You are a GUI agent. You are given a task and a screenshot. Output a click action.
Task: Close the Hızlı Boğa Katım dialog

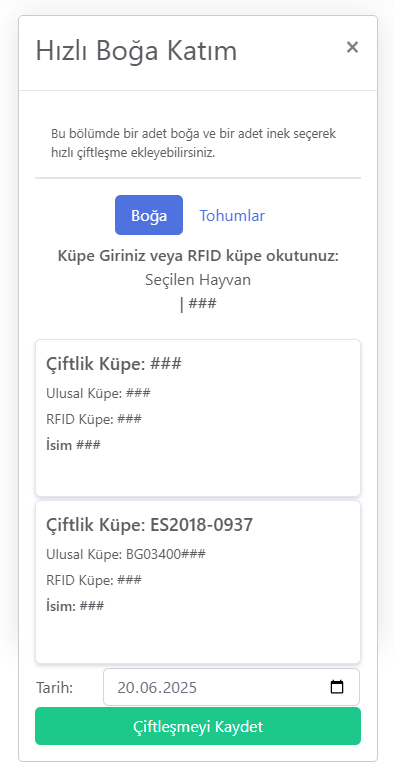[352, 47]
